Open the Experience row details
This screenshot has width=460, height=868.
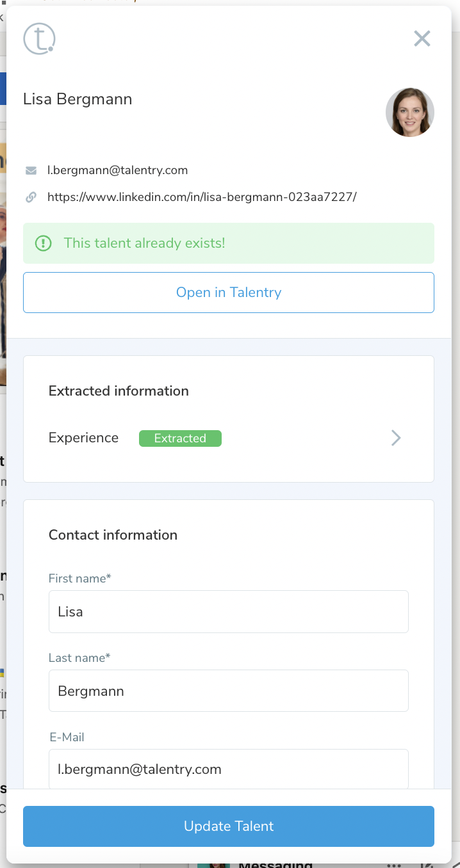pyautogui.click(x=83, y=438)
